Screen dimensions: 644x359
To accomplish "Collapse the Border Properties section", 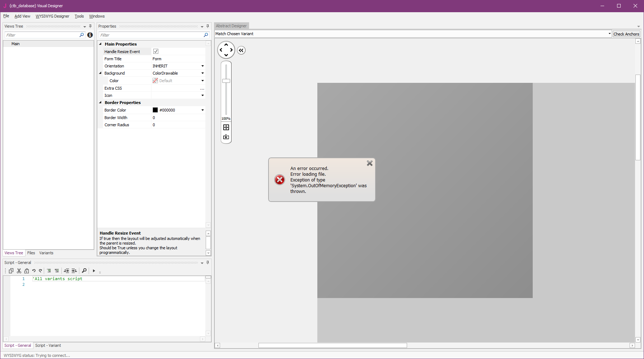I will tap(101, 103).
